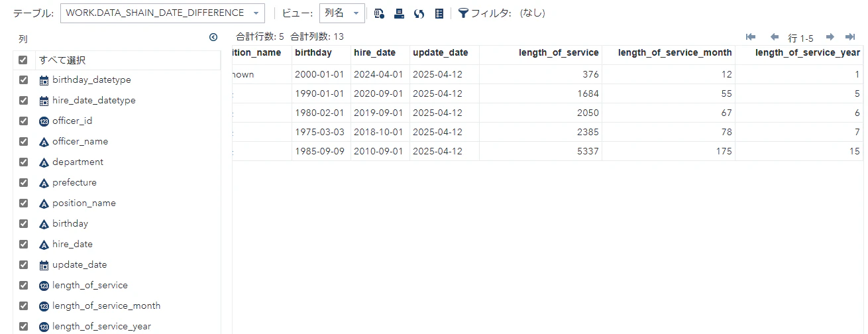Click the 行 1-5 row range indicator
This screenshot has height=334, width=868.
[x=800, y=38]
